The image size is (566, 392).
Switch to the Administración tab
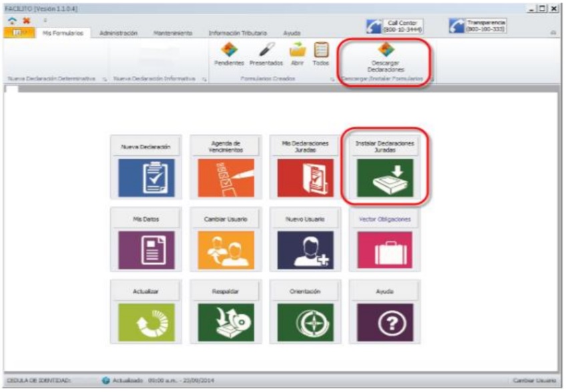tap(118, 33)
